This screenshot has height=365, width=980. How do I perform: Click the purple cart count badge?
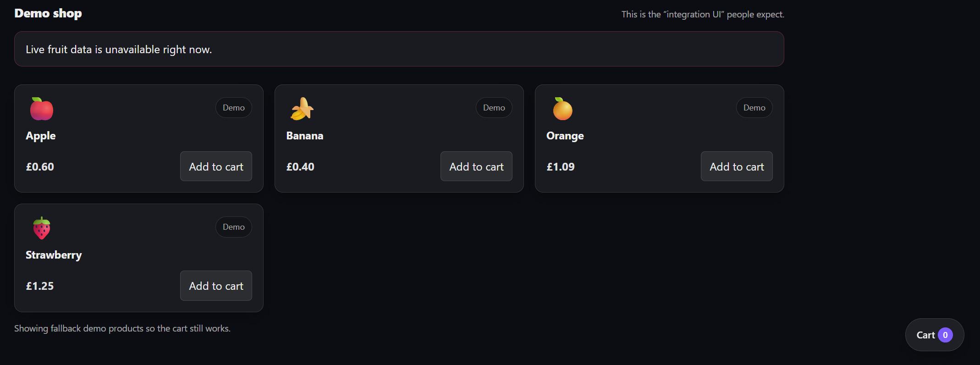[945, 335]
